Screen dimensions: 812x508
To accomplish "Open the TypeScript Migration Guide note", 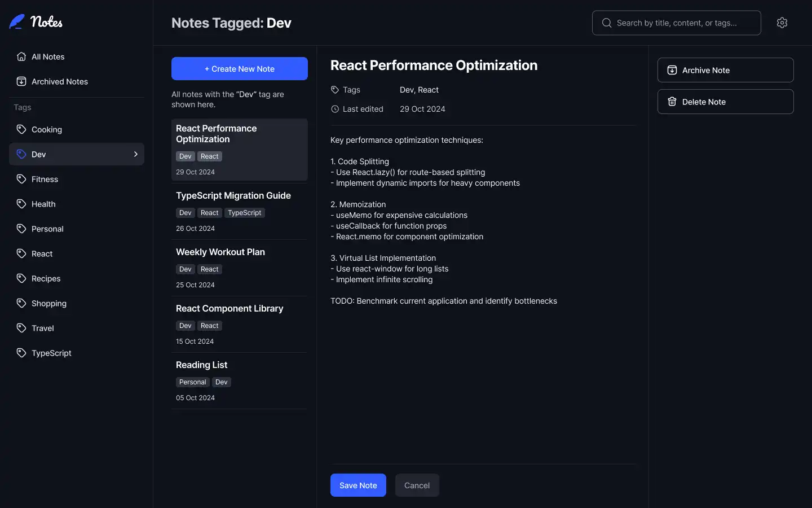I will click(233, 196).
